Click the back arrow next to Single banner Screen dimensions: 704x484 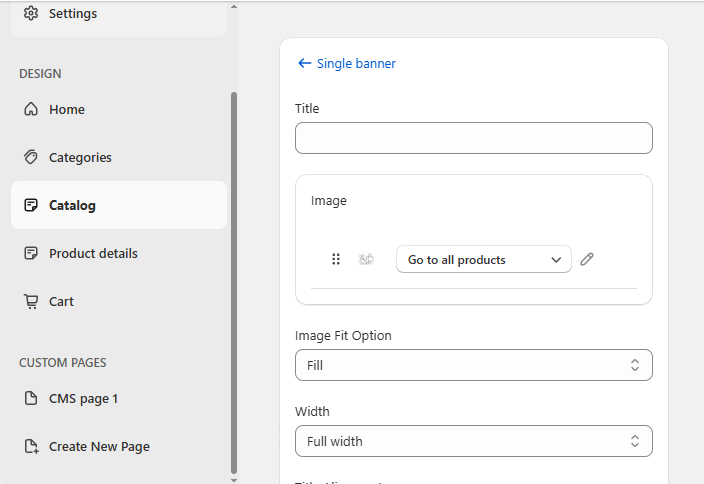pos(304,63)
